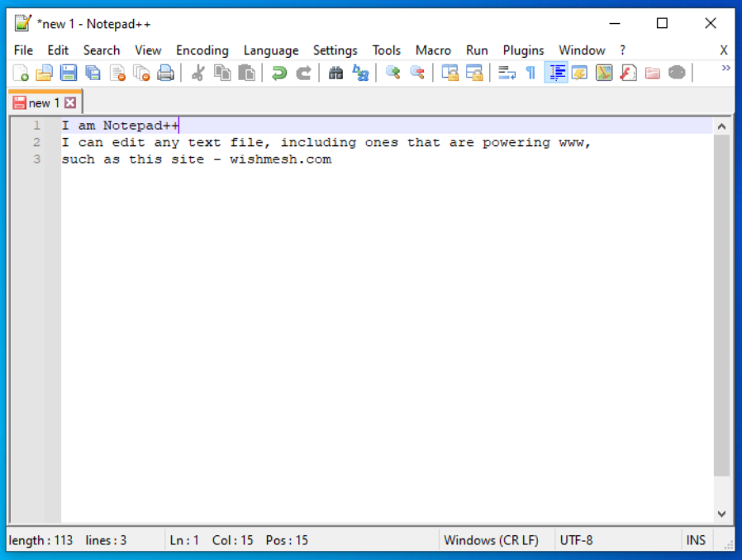Minimize the Notepad++ window
Image resolution: width=742 pixels, height=560 pixels.
pos(614,23)
